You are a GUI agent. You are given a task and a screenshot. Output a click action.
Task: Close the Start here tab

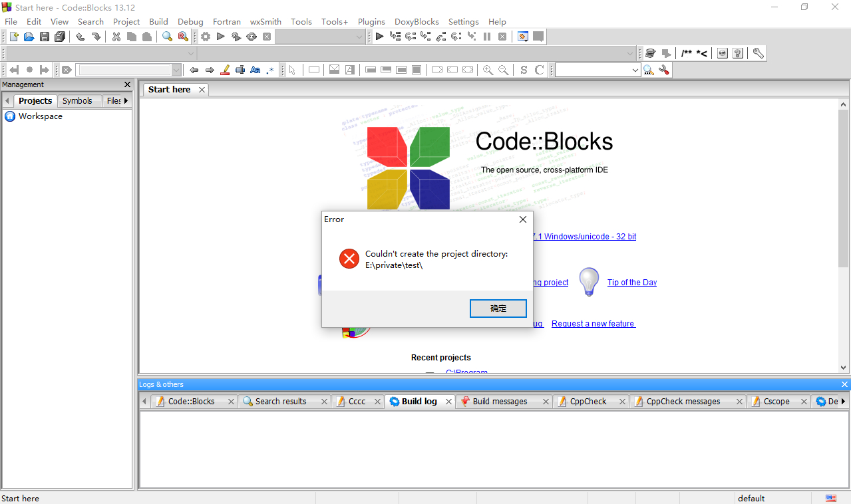(202, 89)
